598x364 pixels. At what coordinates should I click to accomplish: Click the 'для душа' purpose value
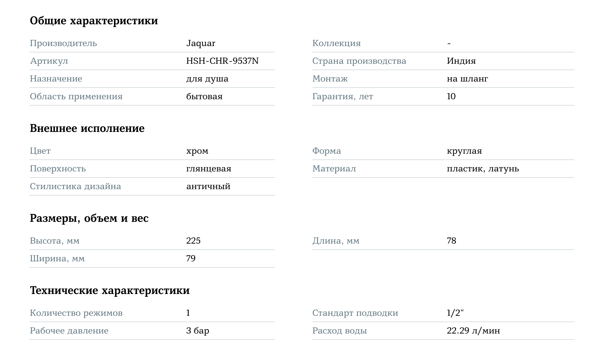click(x=207, y=79)
